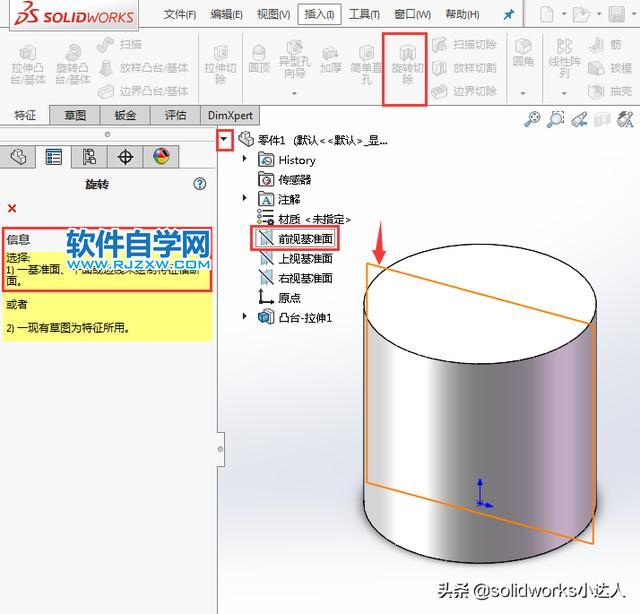Image resolution: width=640 pixels, height=614 pixels.
Task: Open the 编辑(E) menu
Action: (227, 15)
